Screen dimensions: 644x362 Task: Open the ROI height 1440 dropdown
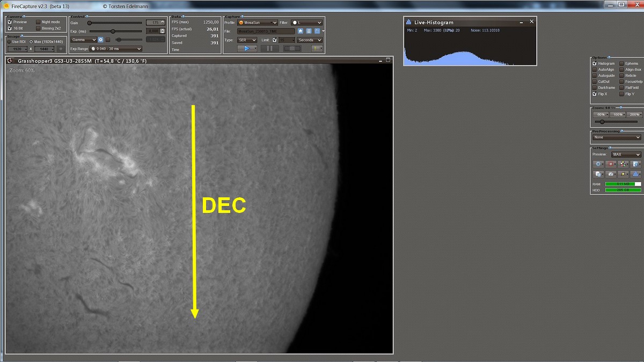[x=44, y=49]
